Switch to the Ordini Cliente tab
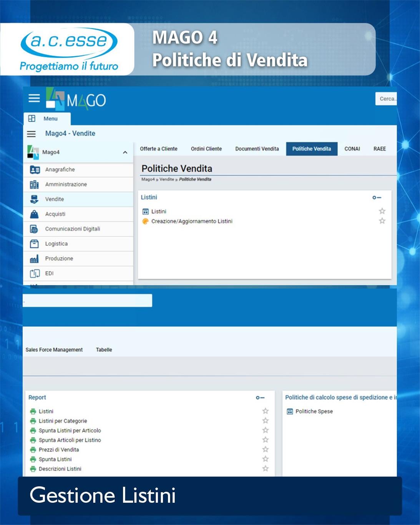The width and height of the screenshot is (420, 525). click(x=206, y=149)
